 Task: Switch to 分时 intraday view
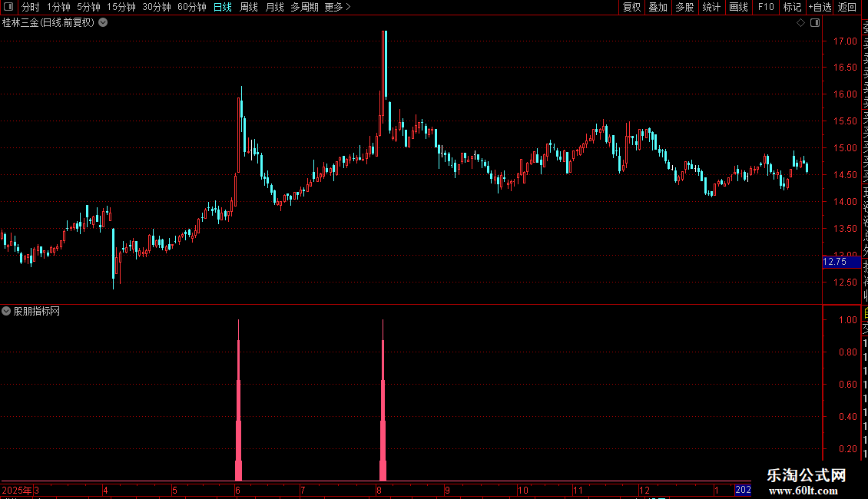(x=31, y=7)
